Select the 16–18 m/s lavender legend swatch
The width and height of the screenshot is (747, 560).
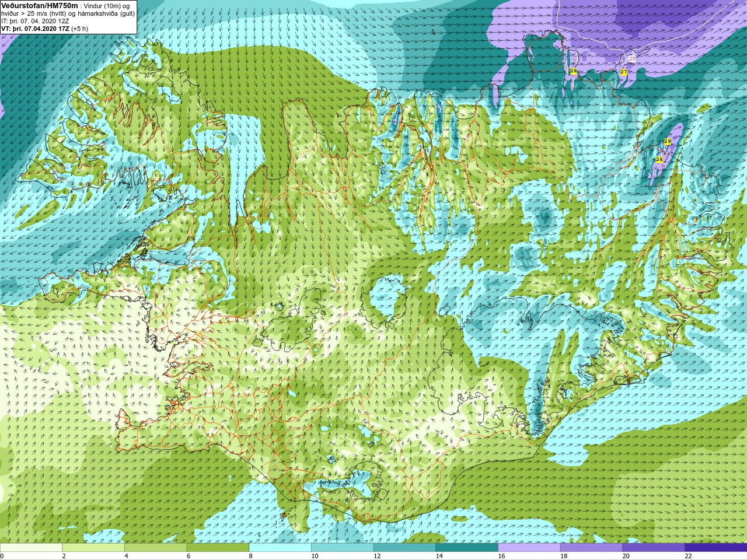[529, 548]
